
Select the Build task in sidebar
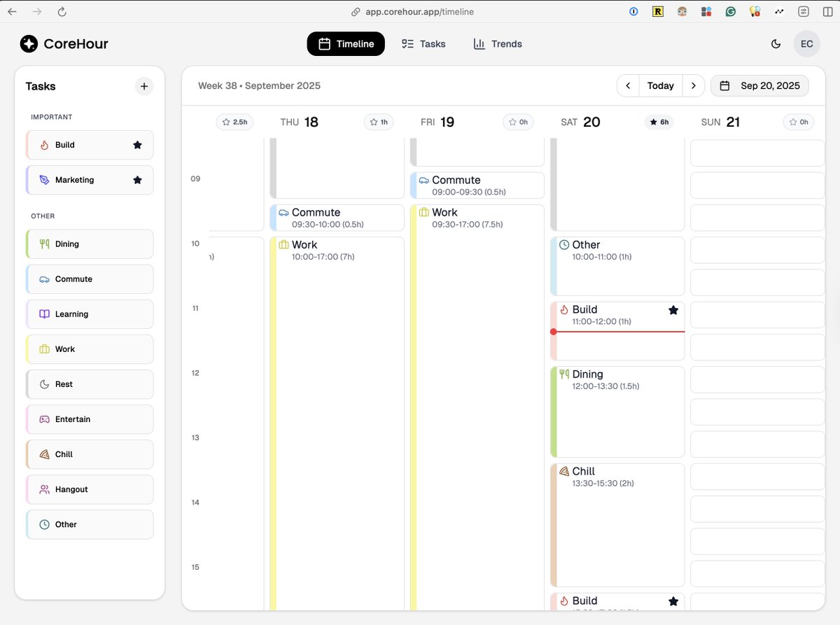(x=90, y=145)
